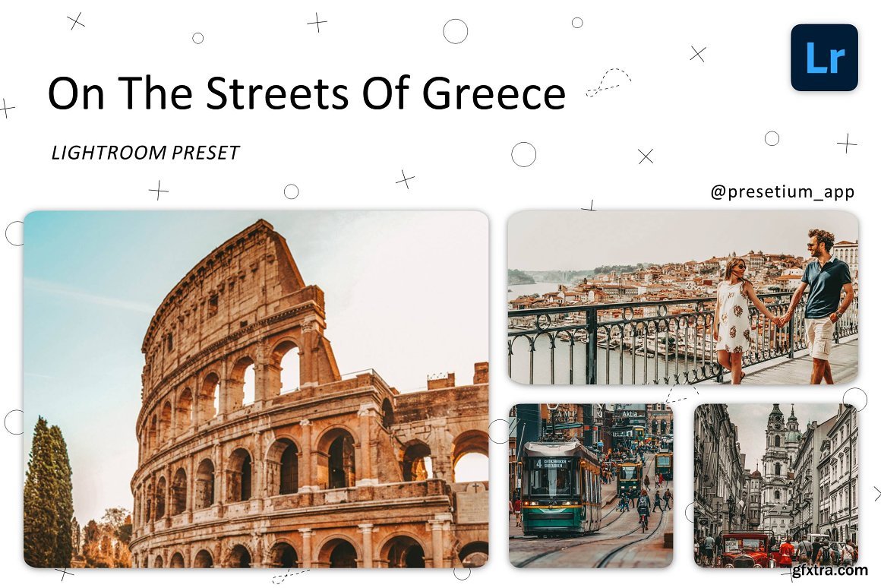Viewport: 881px width, 588px height.
Task: Click the dashed scissors doodle beside title
Action: pos(608,83)
